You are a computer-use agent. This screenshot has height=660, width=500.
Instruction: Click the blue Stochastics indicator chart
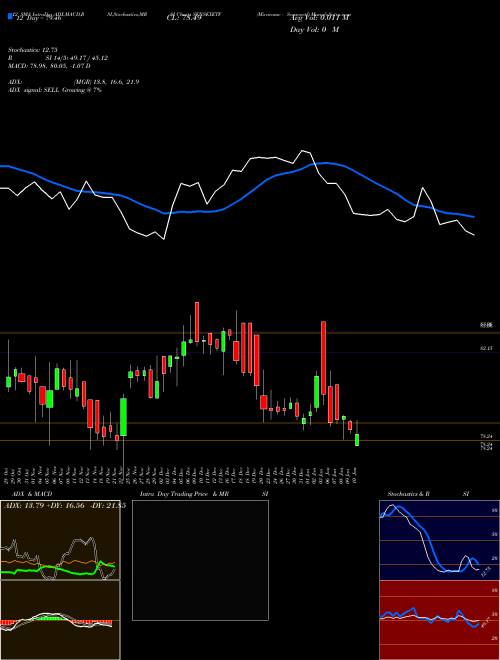point(439,540)
